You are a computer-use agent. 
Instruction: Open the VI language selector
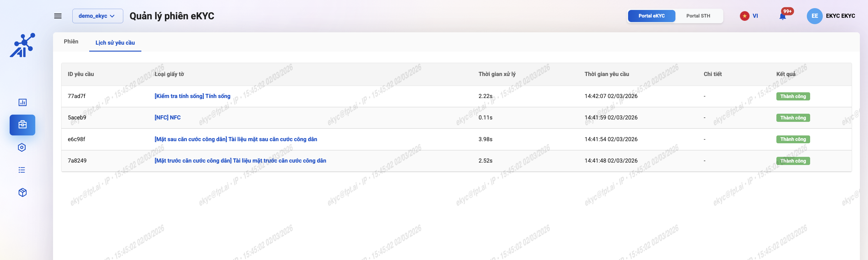(x=755, y=16)
